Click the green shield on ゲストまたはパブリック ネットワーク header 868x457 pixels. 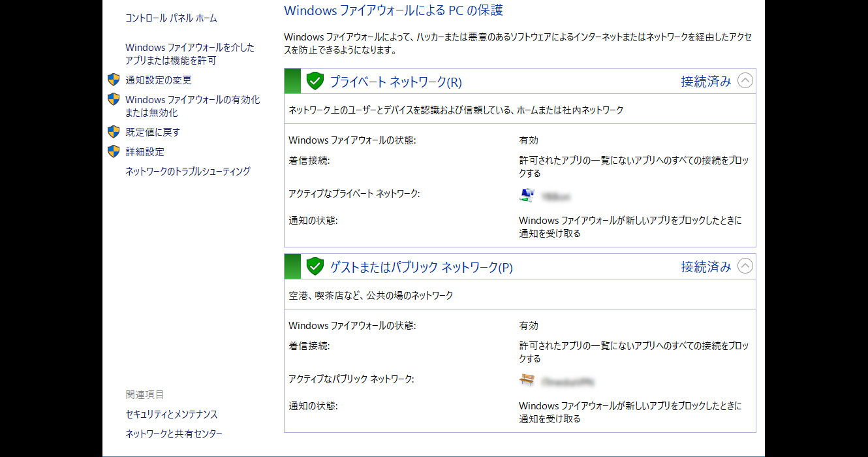(315, 266)
